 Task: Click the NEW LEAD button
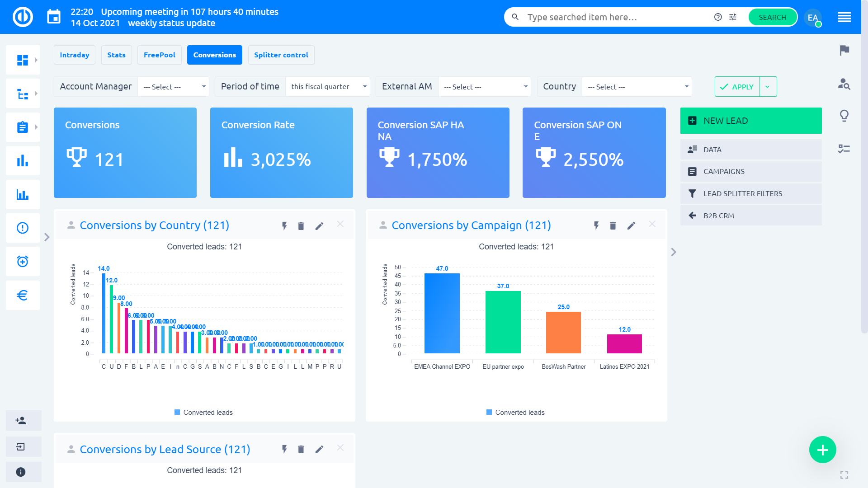coord(750,121)
